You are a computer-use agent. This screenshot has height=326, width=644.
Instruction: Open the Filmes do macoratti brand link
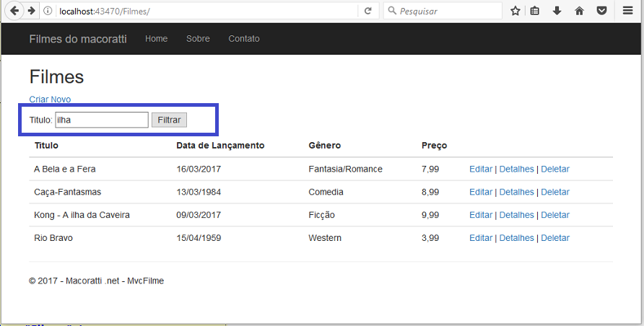pos(78,39)
